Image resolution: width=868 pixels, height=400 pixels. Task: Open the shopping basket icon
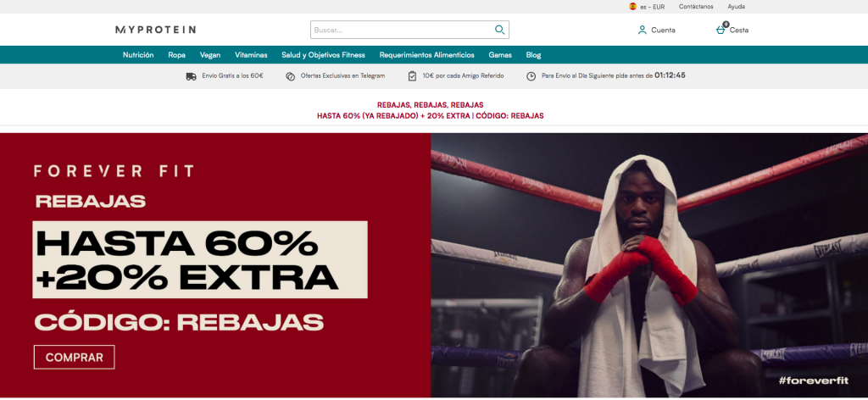[721, 30]
